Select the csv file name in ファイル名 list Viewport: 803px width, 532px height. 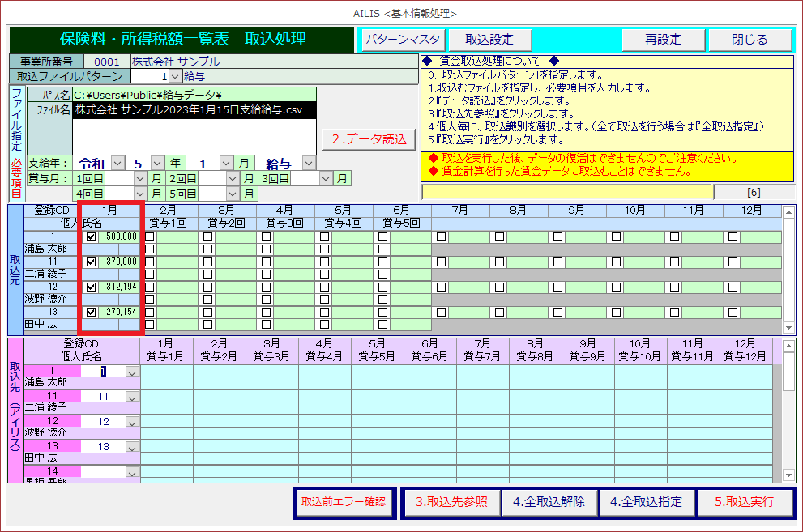(x=194, y=109)
